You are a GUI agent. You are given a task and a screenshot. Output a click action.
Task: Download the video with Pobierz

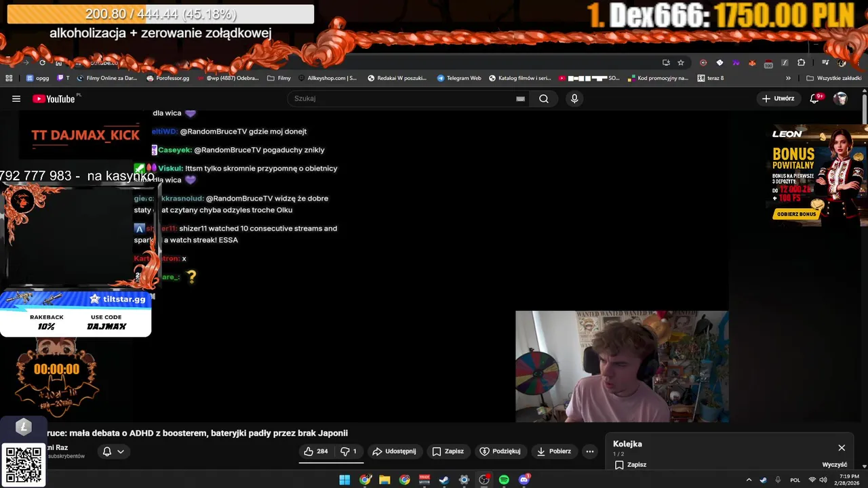click(554, 451)
